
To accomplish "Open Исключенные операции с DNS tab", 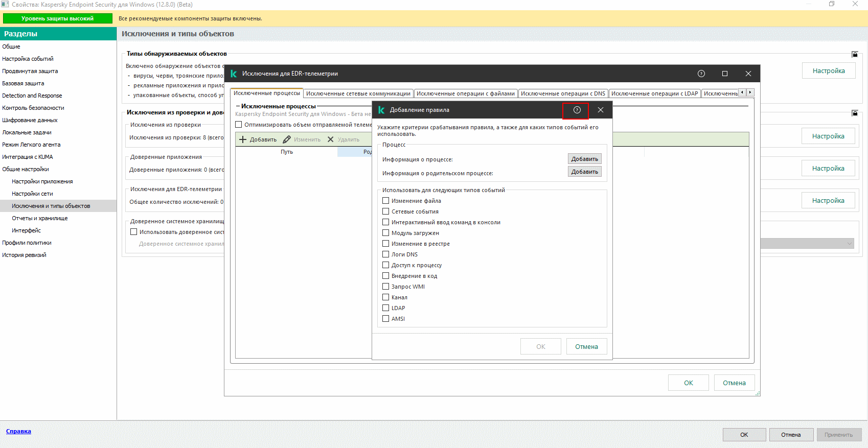I will point(563,93).
